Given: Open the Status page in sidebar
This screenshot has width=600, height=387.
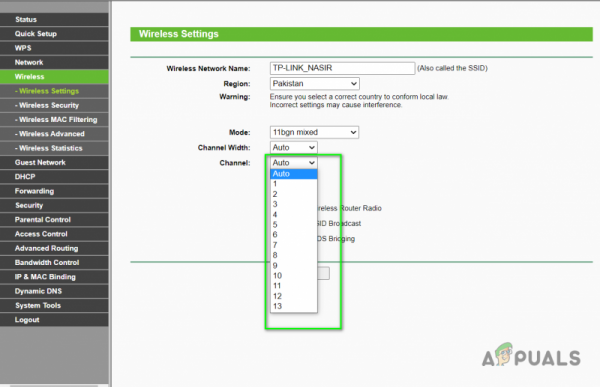Looking at the screenshot, I should pos(54,20).
